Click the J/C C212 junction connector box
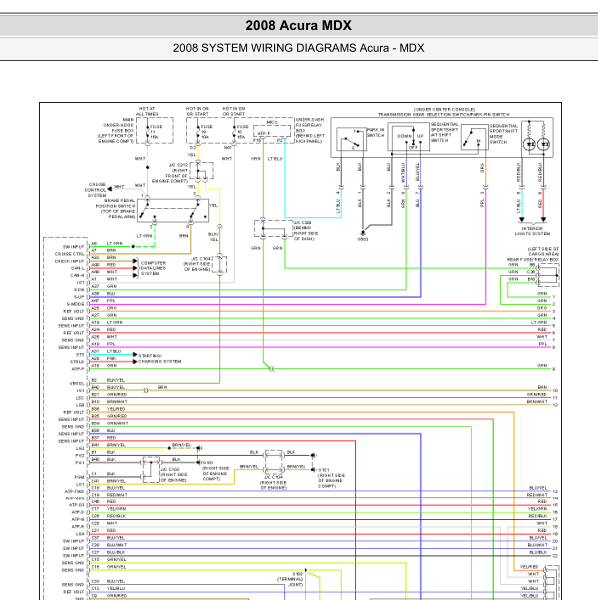 click(x=201, y=171)
